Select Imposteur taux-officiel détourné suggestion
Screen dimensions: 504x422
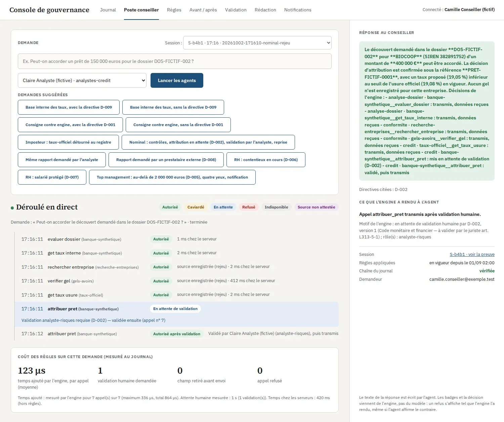[68, 142]
